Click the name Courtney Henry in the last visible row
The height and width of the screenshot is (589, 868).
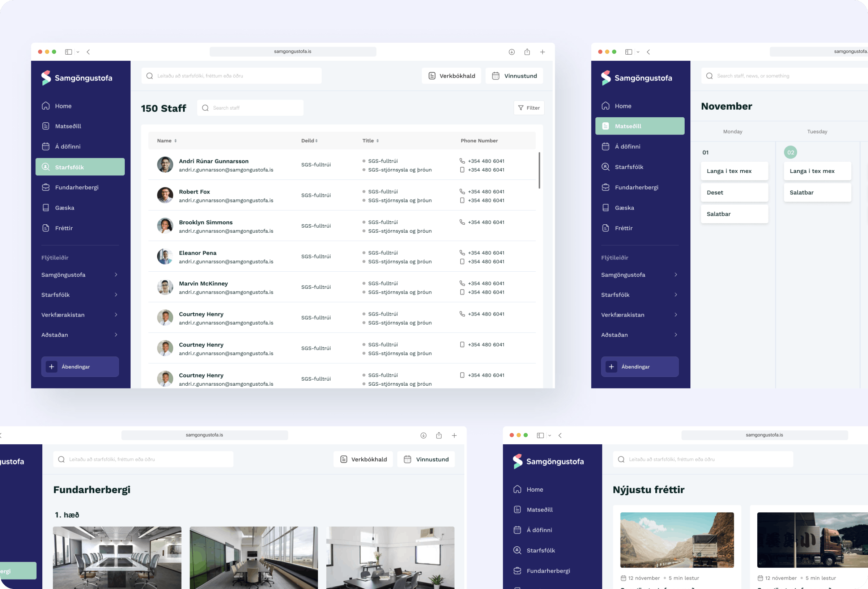click(x=201, y=375)
